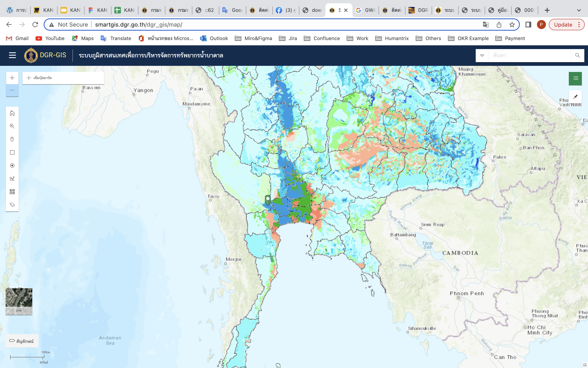Add a bookmark with เพิ่มบุ๊คมาร์ค button
This screenshot has width=588, height=368.
click(x=63, y=78)
